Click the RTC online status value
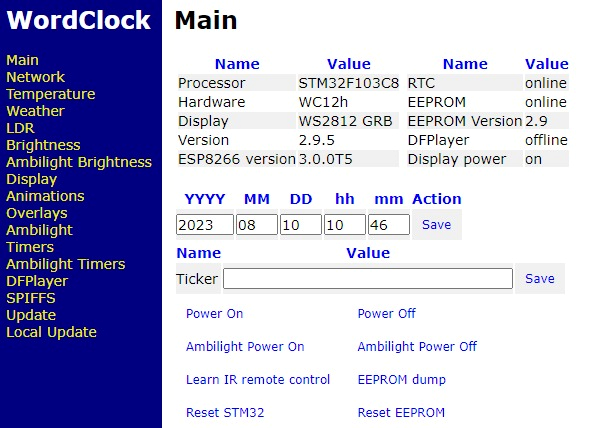This screenshot has height=428, width=600. click(x=546, y=83)
